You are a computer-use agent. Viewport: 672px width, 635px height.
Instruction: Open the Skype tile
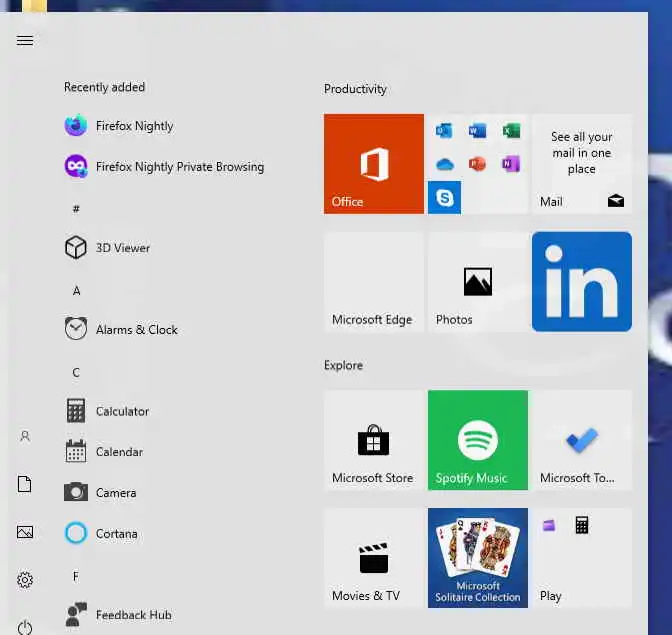[x=444, y=198]
